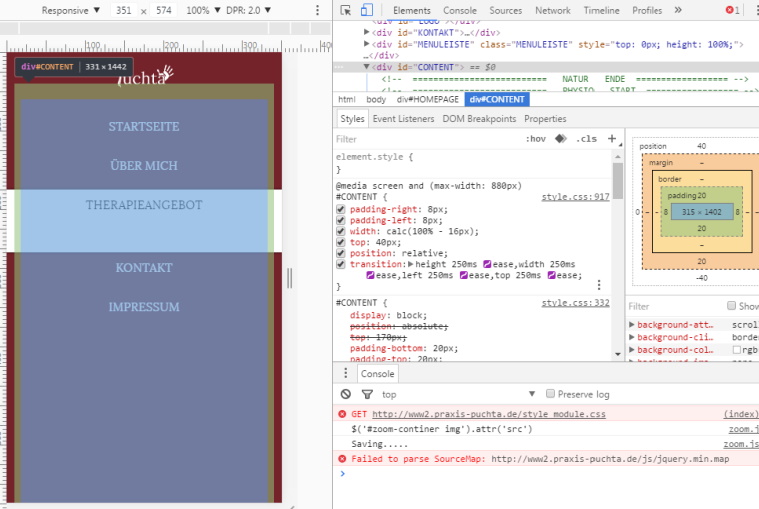Click KONTAKT link in page preview

pos(144,268)
